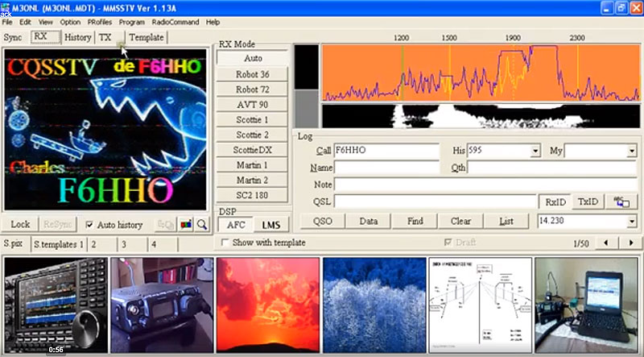Viewport: 644px width, 357px height.
Task: Go to next page of stock pictures
Action: point(629,243)
